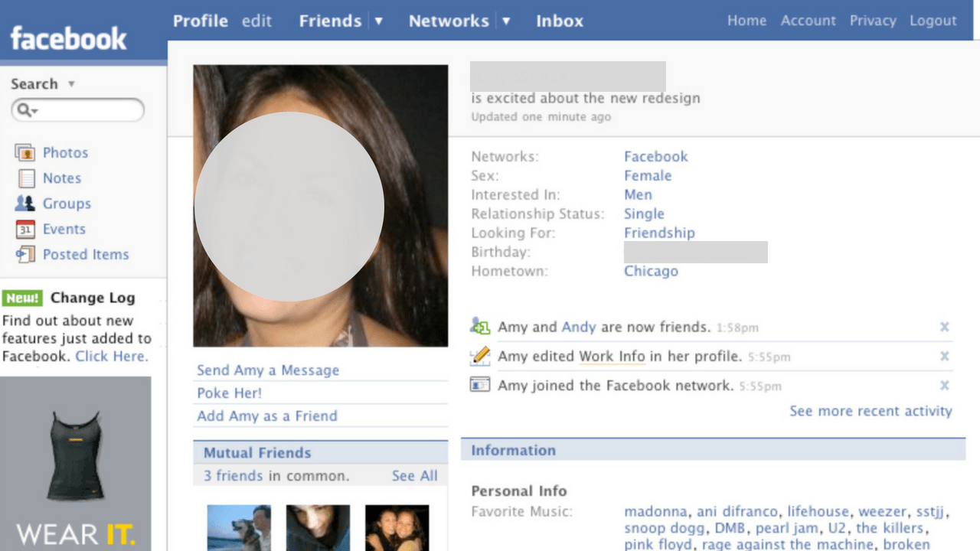Open the Posted Items icon

(25, 254)
